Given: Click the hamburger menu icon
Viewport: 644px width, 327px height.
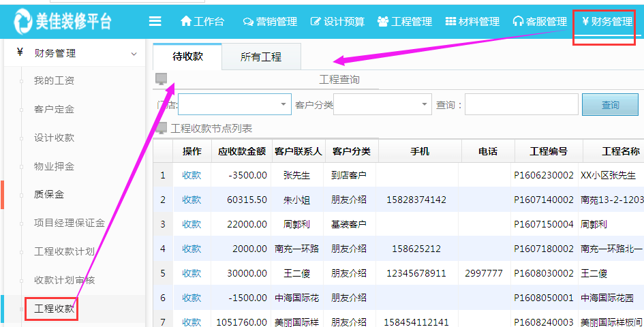Looking at the screenshot, I should (155, 21).
